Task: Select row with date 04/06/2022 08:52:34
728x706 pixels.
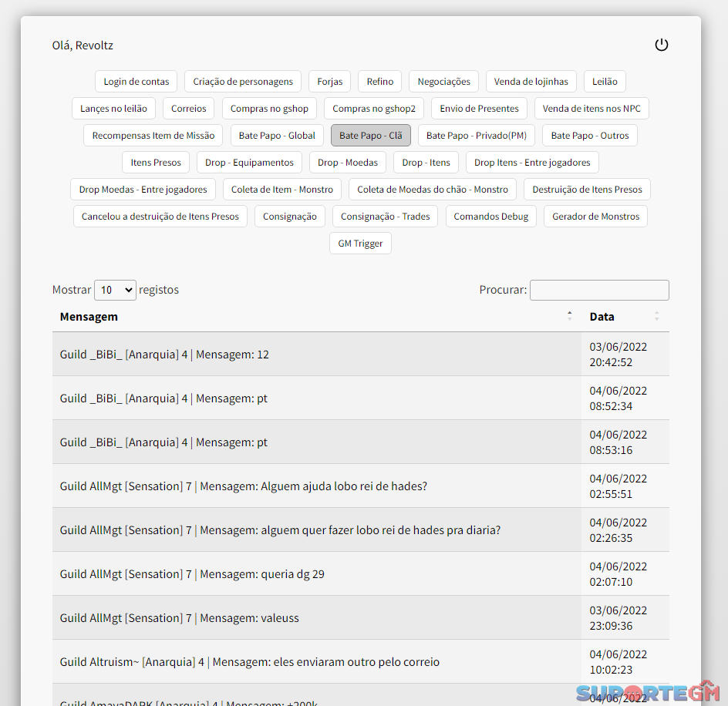Action: point(361,398)
